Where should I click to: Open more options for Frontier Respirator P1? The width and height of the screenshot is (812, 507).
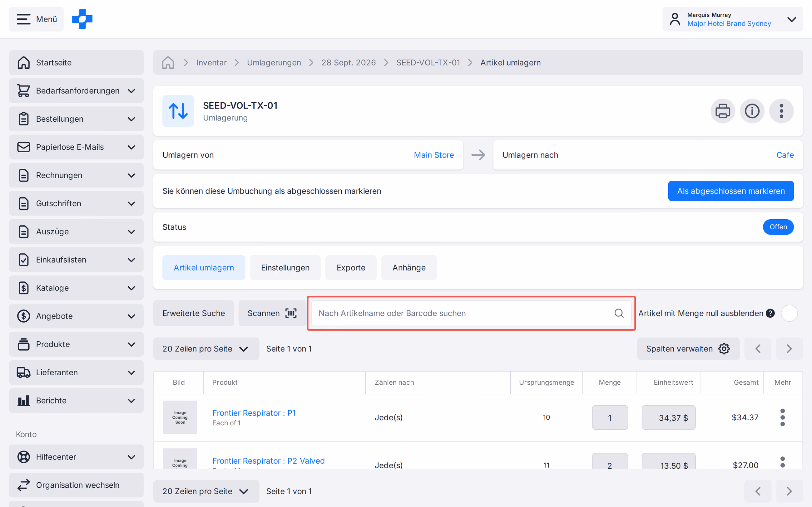click(x=782, y=417)
